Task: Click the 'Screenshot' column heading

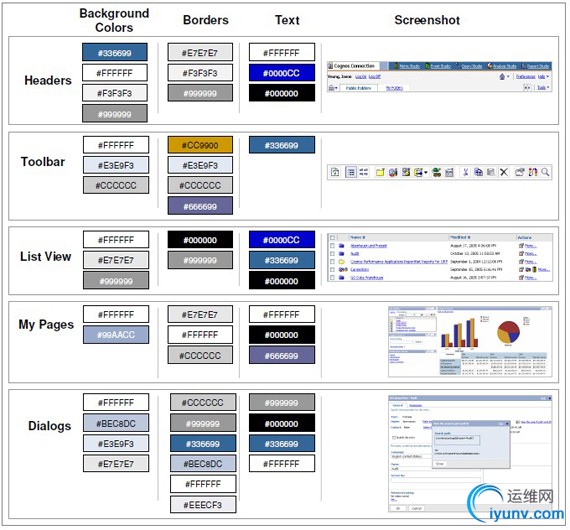Action: point(427,20)
